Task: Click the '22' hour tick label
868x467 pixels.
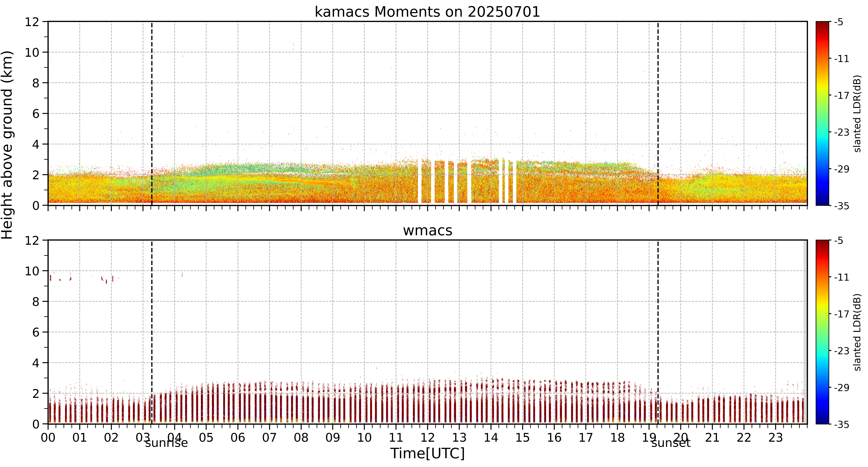Action: [x=744, y=438]
